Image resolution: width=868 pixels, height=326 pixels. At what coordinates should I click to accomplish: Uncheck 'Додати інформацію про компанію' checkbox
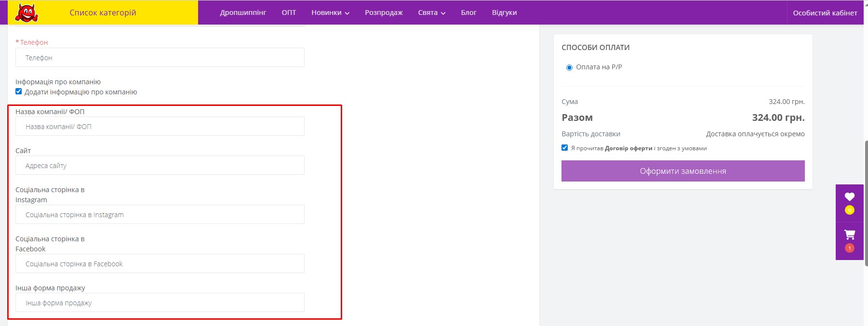19,91
